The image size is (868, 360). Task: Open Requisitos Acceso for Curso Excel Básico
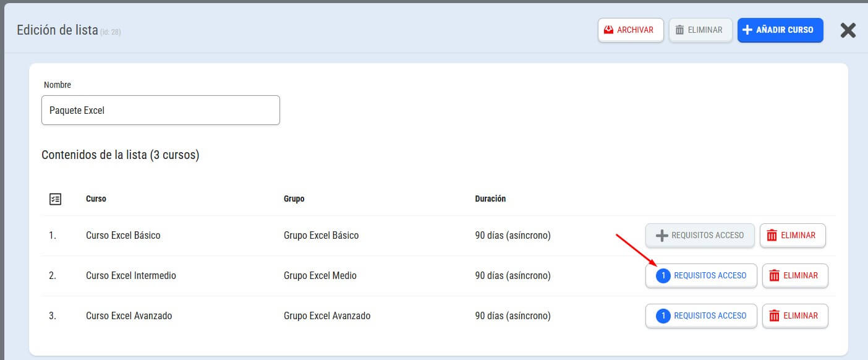[x=700, y=236]
